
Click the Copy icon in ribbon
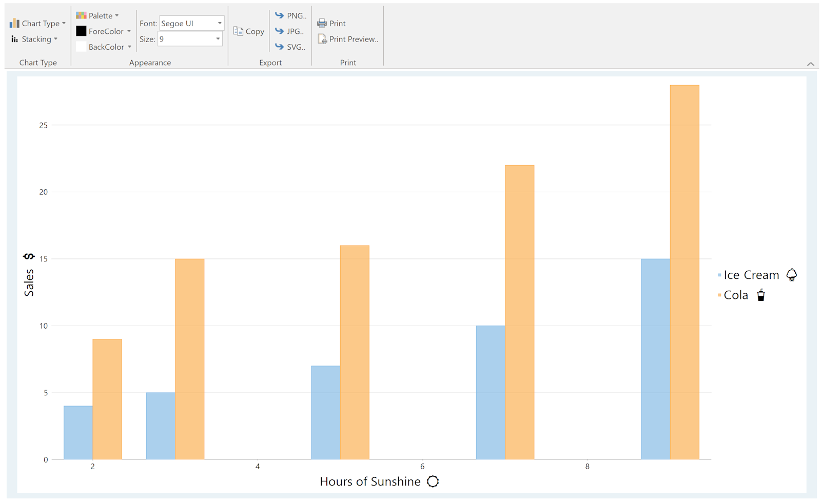(238, 31)
